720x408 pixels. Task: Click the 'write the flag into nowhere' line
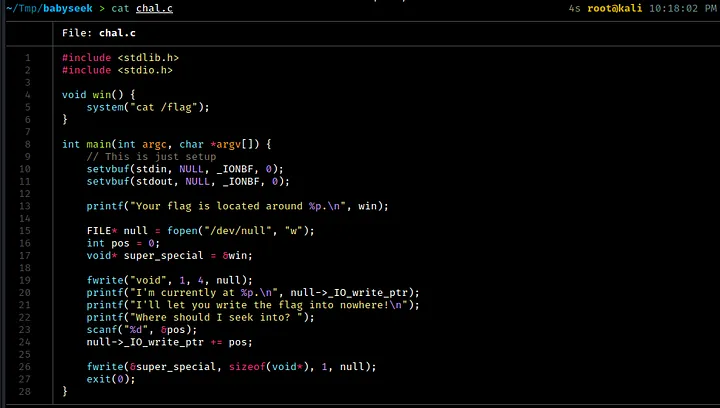(x=253, y=305)
